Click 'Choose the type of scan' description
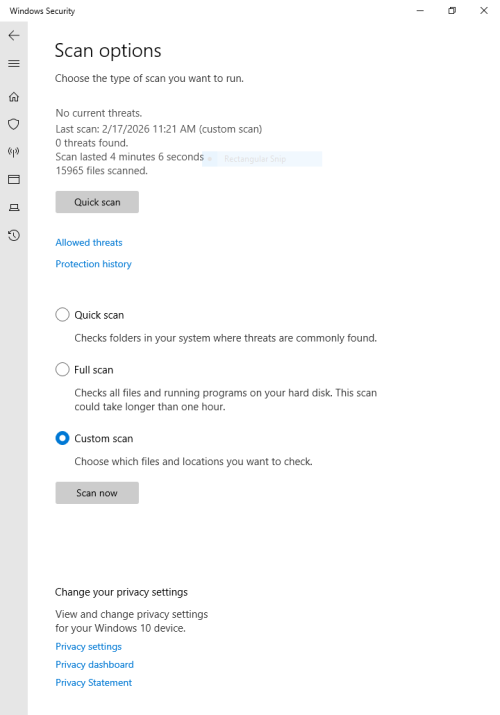Viewport: 500px width, 715px height. (x=149, y=78)
